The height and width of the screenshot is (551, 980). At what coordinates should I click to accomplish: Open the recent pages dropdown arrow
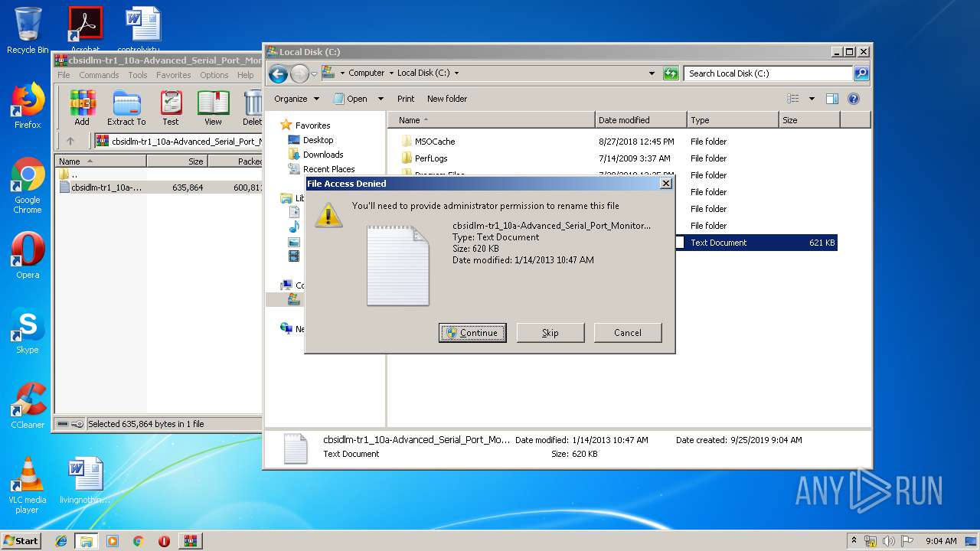point(314,74)
